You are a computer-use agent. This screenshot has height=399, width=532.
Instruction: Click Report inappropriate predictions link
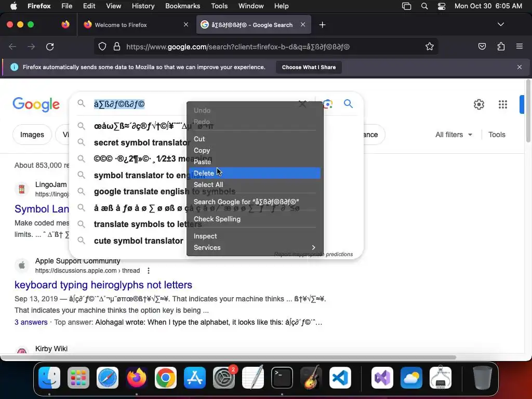pyautogui.click(x=313, y=254)
